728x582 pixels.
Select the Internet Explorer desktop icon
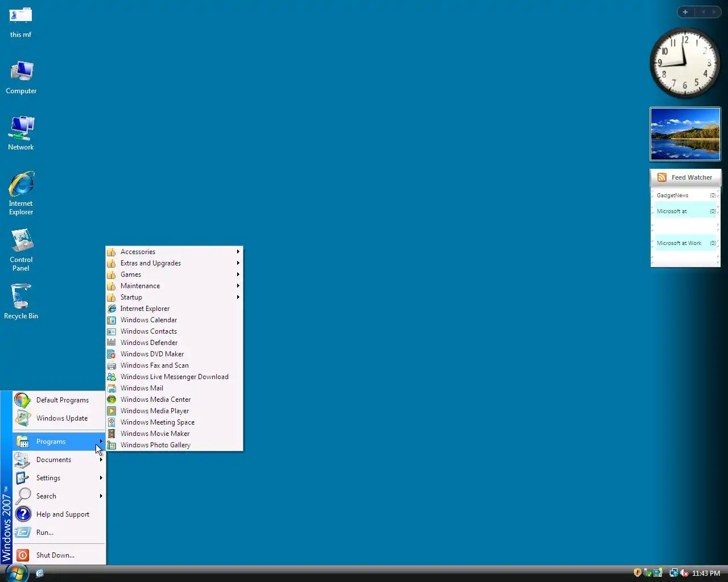pos(21,193)
